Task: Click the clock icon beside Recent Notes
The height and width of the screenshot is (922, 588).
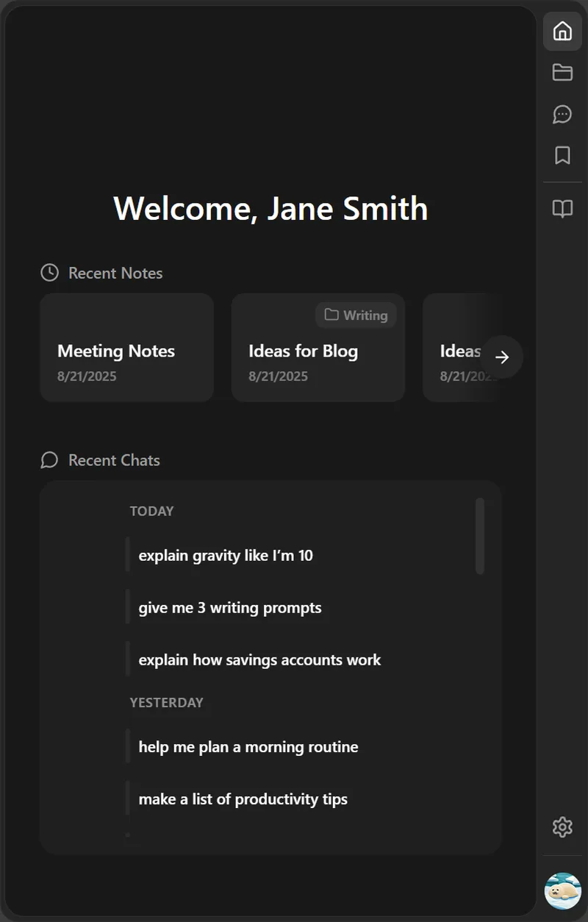Action: tap(49, 273)
